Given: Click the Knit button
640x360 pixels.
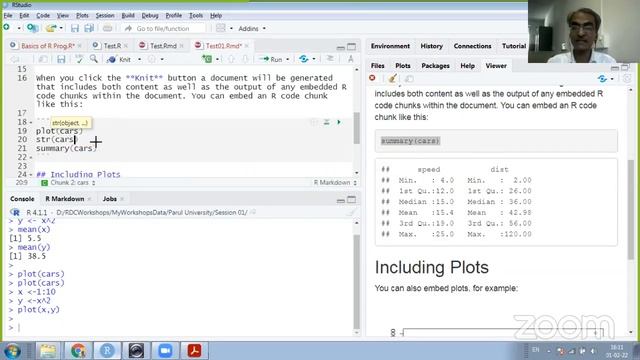Looking at the screenshot, I should [x=119, y=59].
